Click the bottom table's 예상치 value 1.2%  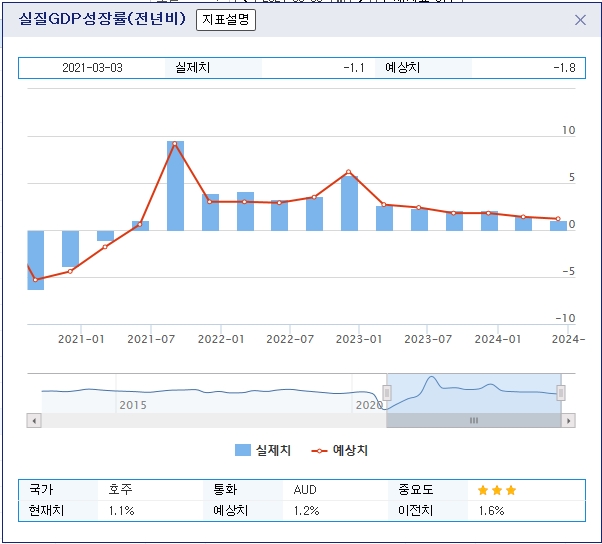pos(306,511)
